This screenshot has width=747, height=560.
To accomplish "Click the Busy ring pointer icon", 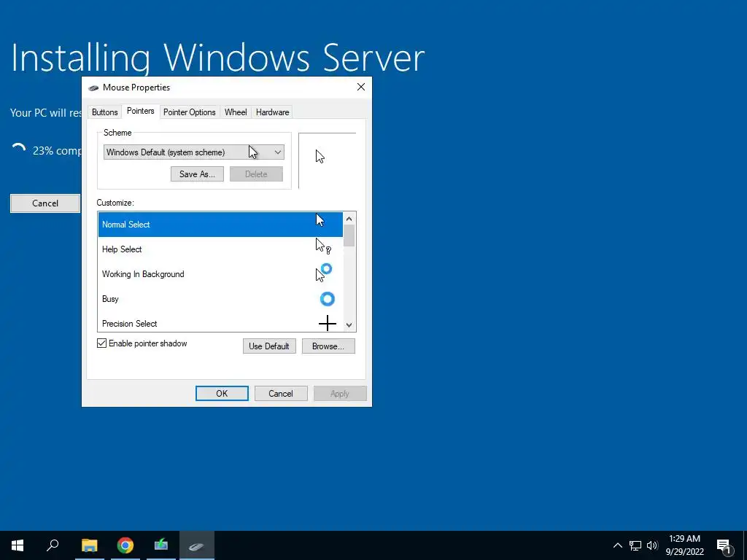I will point(328,299).
